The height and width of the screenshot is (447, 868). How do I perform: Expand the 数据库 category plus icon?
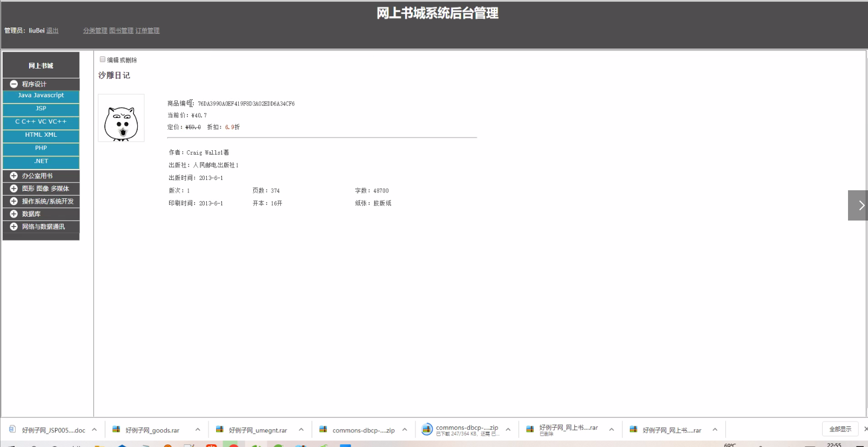(x=14, y=214)
